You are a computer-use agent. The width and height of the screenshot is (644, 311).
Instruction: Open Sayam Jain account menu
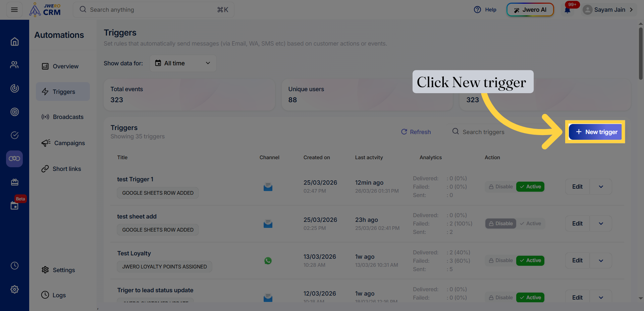tap(608, 10)
